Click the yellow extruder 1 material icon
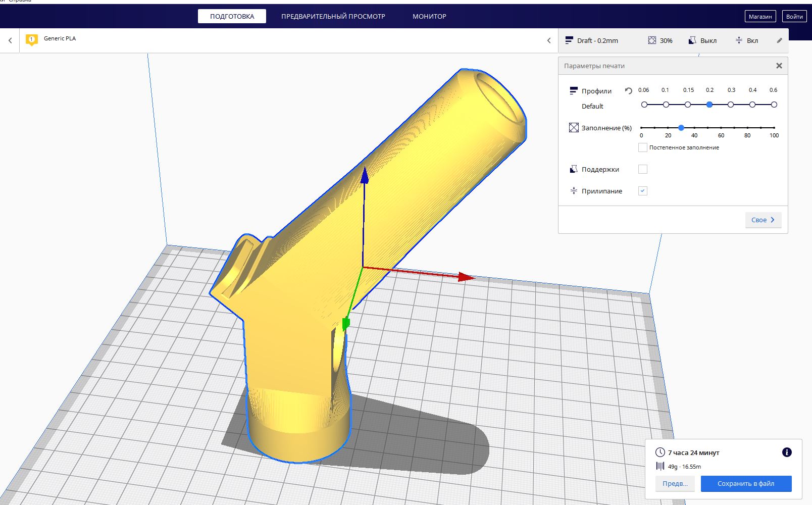 tap(31, 39)
